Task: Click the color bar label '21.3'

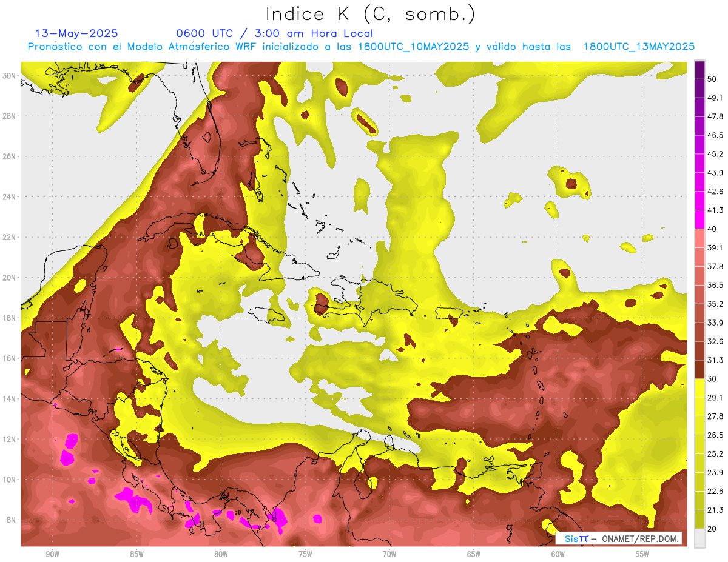Action: click(x=715, y=510)
